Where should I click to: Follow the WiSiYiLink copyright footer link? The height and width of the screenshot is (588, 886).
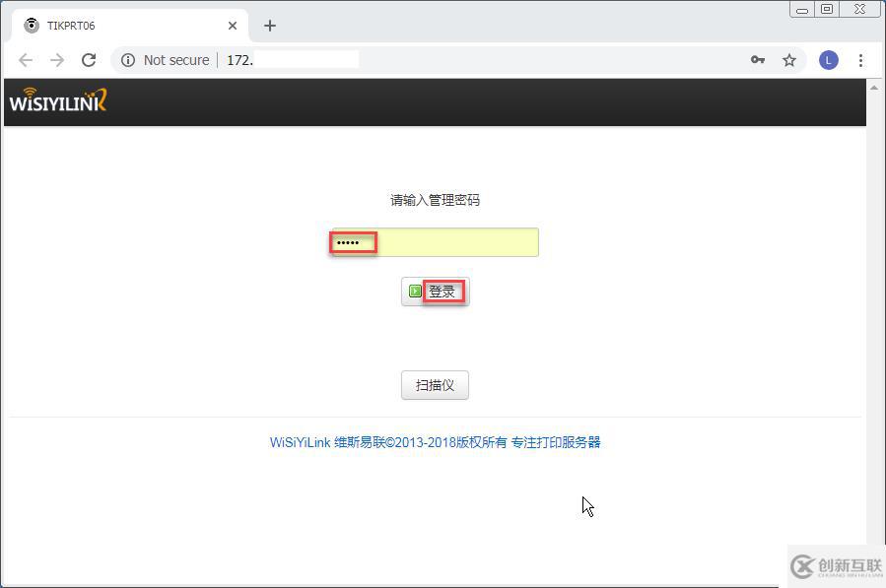pyautogui.click(x=434, y=442)
